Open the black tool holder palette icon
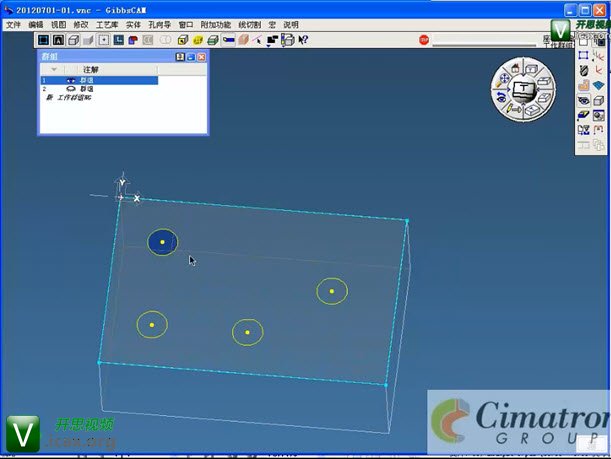This screenshot has height=459, width=611. click(583, 70)
